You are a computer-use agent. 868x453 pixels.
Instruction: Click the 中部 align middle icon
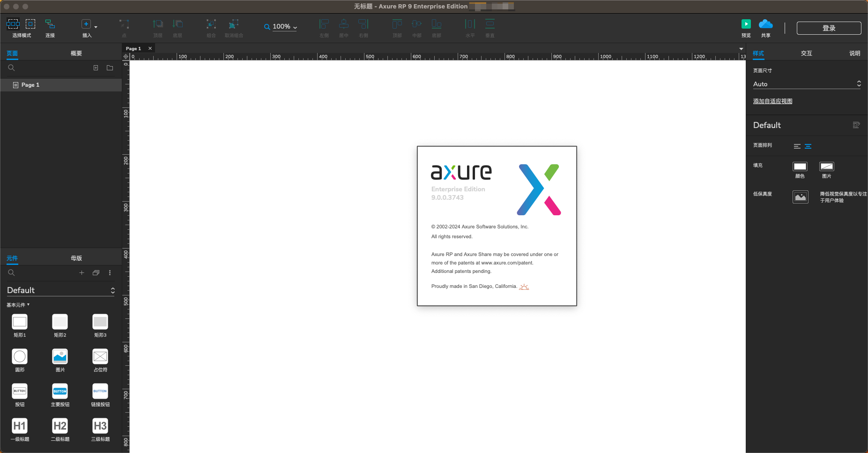417,24
